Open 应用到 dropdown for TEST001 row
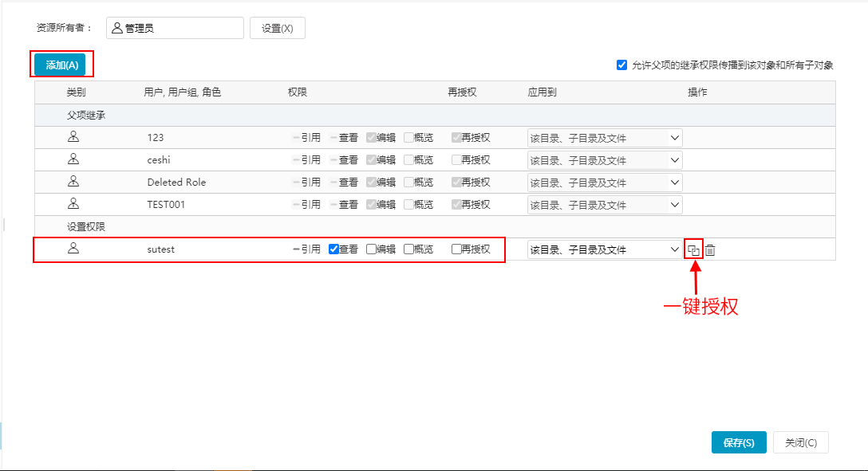 [605, 205]
